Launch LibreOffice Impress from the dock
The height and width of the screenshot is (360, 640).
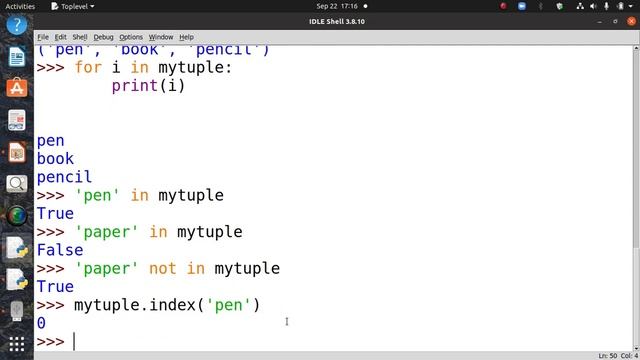click(17, 152)
